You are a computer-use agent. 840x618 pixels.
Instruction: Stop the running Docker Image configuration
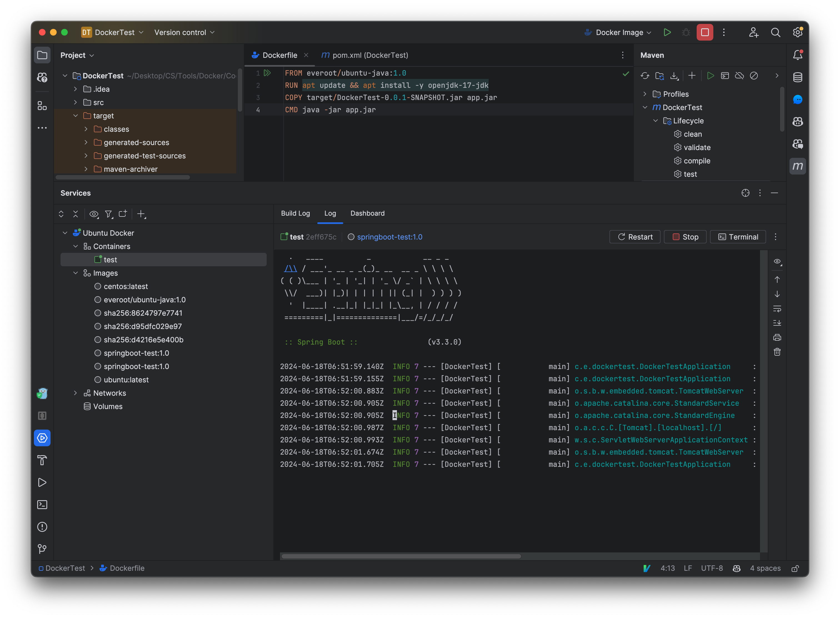point(705,33)
